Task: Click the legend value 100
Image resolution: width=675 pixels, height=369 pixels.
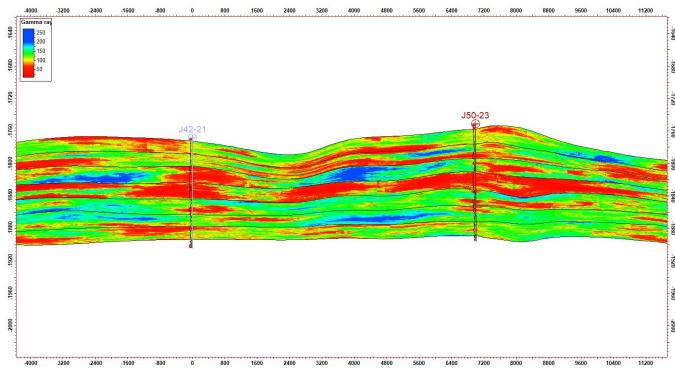Action: (x=41, y=60)
